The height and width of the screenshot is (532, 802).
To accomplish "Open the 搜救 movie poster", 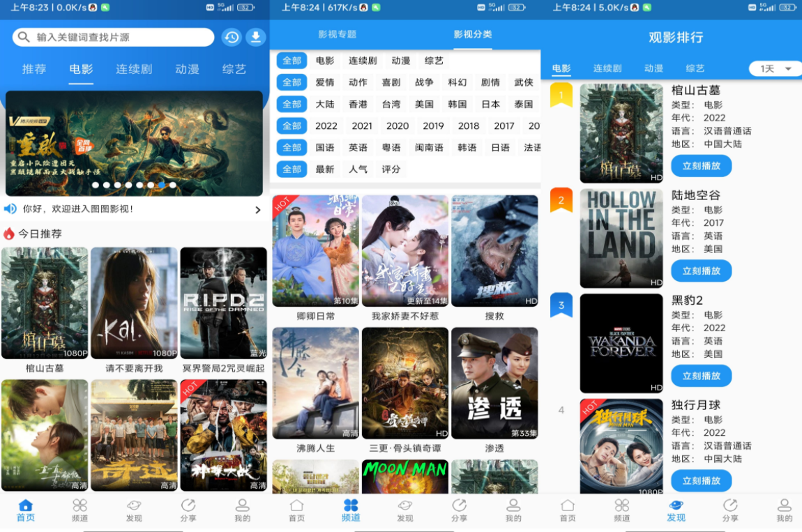I will coord(494,250).
